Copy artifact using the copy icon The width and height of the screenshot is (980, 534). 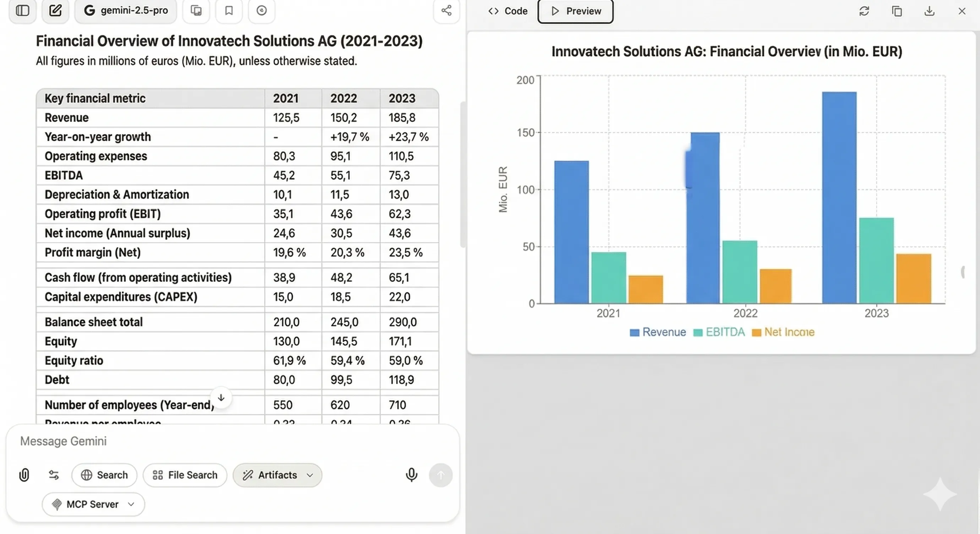897,11
